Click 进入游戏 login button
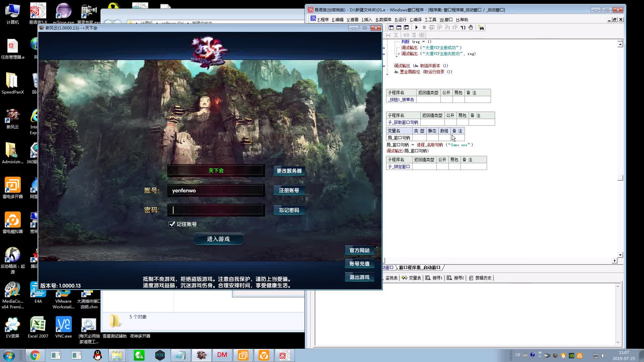Screen dimensions: 644x362 pyautogui.click(x=218, y=239)
